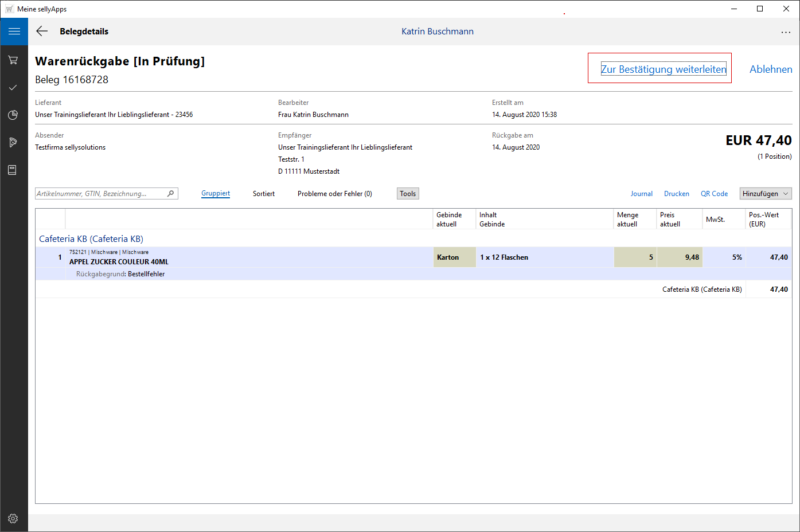Open the three-dot more options menu

[786, 32]
